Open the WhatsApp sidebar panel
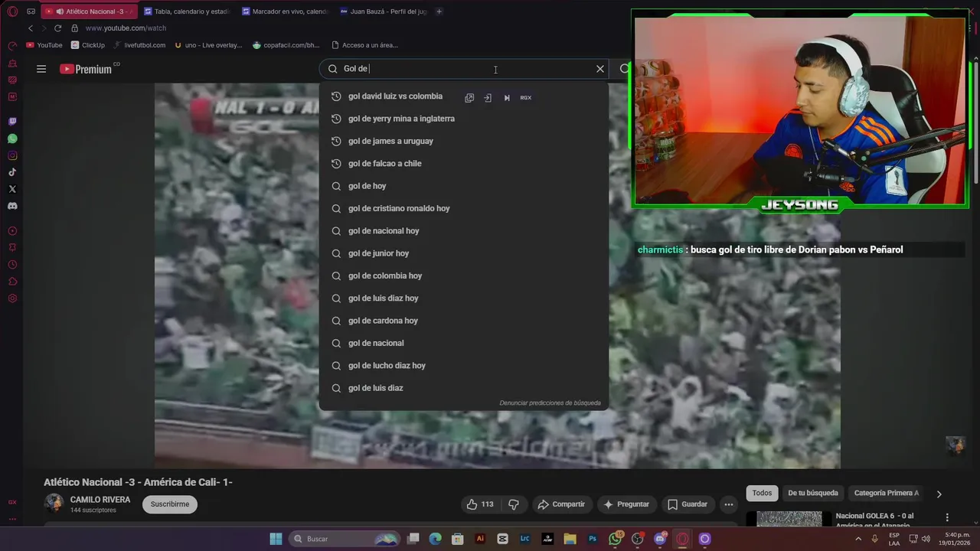 click(x=12, y=139)
